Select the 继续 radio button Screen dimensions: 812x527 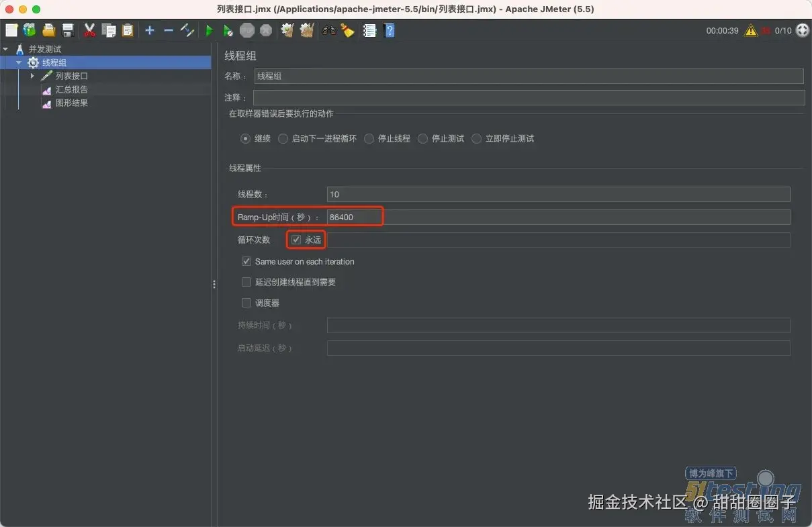click(x=245, y=138)
